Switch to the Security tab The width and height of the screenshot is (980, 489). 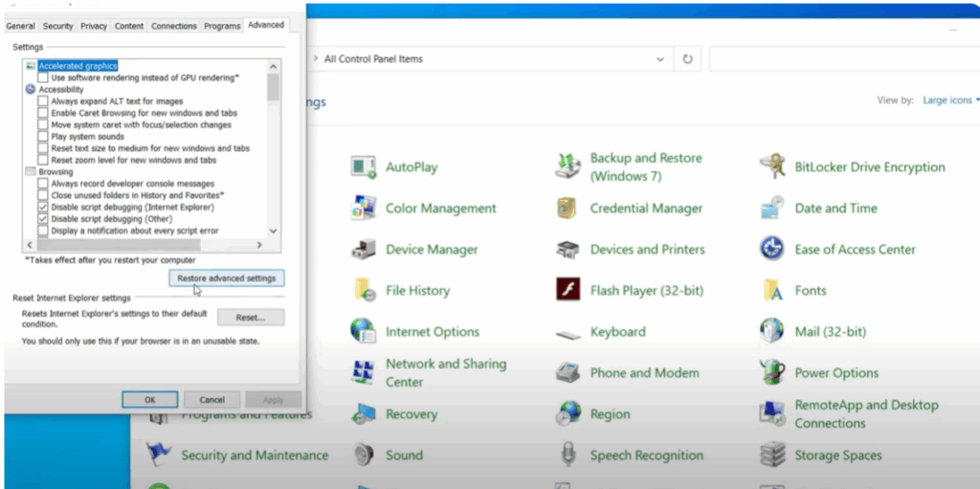tap(57, 26)
